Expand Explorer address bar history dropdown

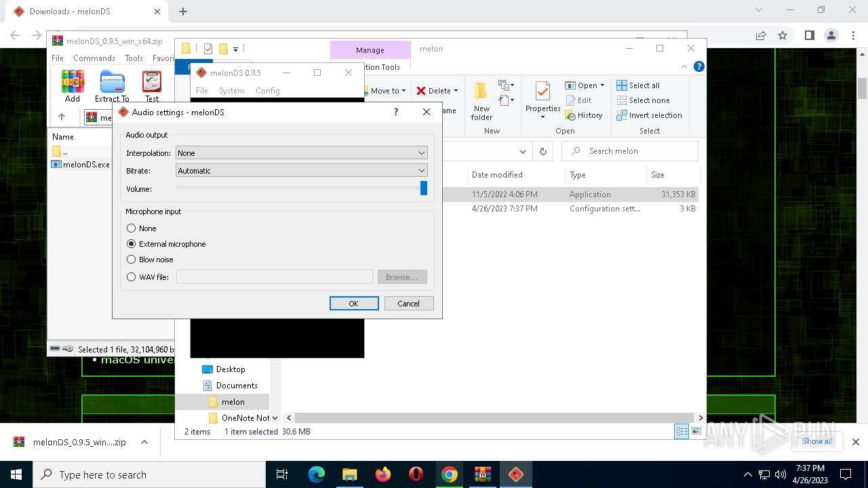[x=522, y=151]
